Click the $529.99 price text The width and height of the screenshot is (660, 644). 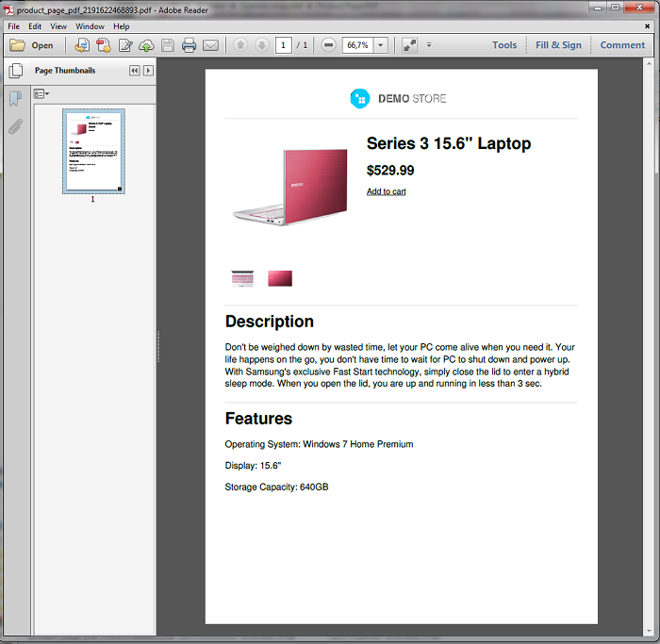click(x=390, y=170)
